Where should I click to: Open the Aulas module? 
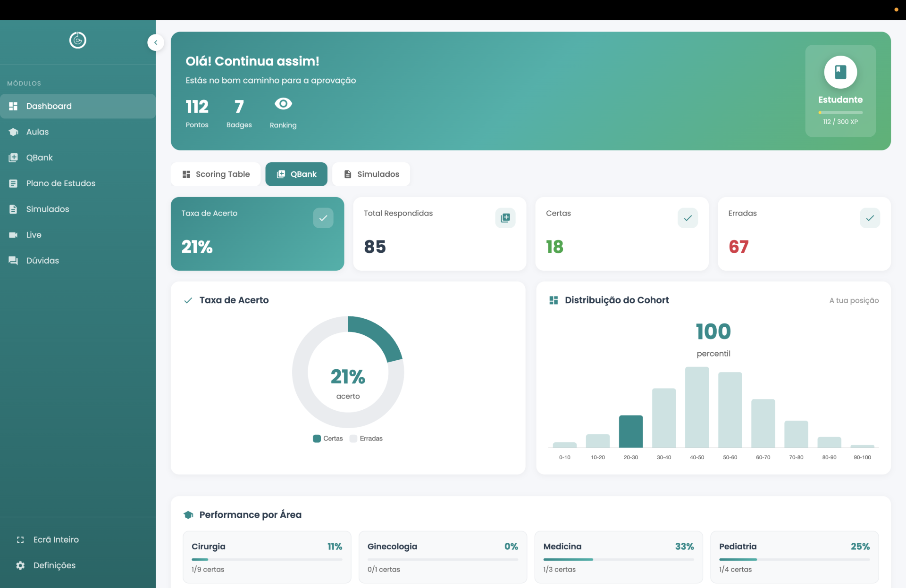coord(38,132)
